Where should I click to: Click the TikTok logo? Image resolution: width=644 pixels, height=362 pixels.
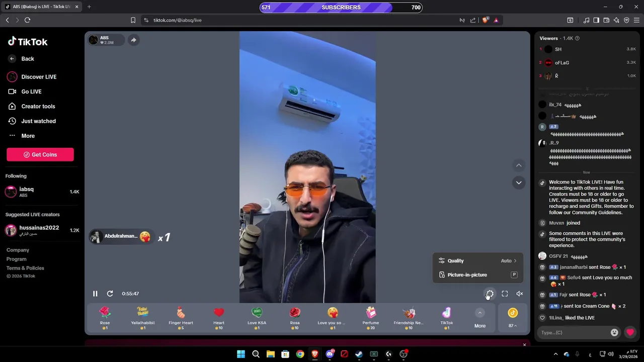[x=28, y=42]
